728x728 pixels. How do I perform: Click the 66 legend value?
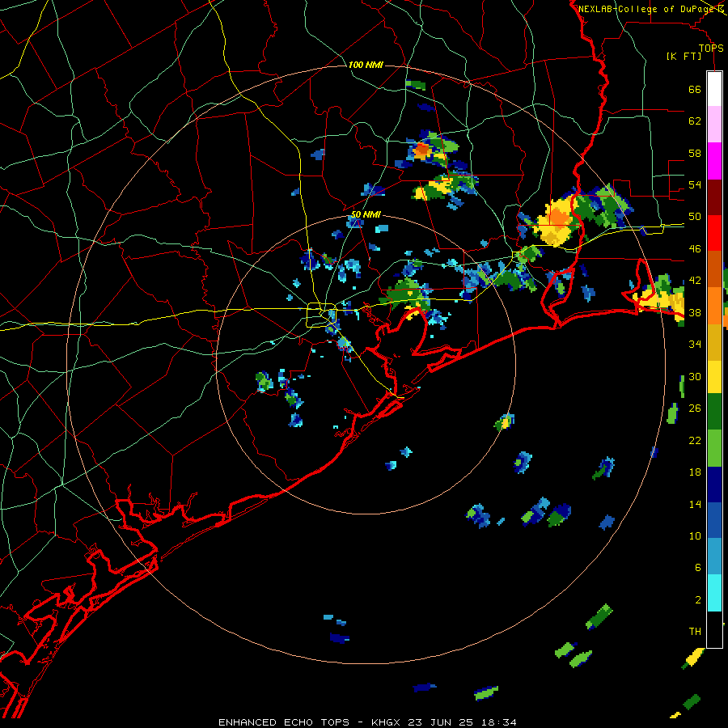[x=695, y=89]
